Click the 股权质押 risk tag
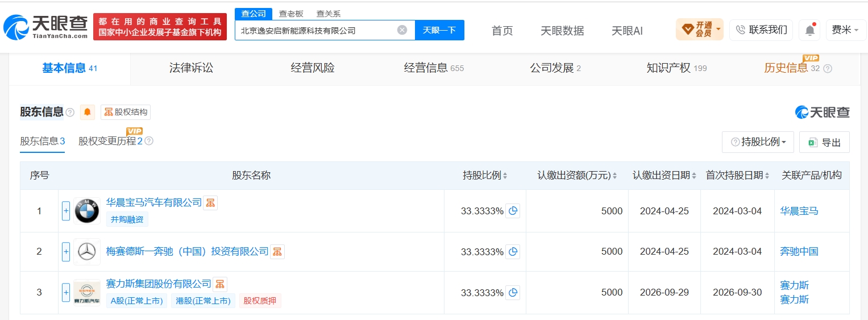 pyautogui.click(x=260, y=301)
